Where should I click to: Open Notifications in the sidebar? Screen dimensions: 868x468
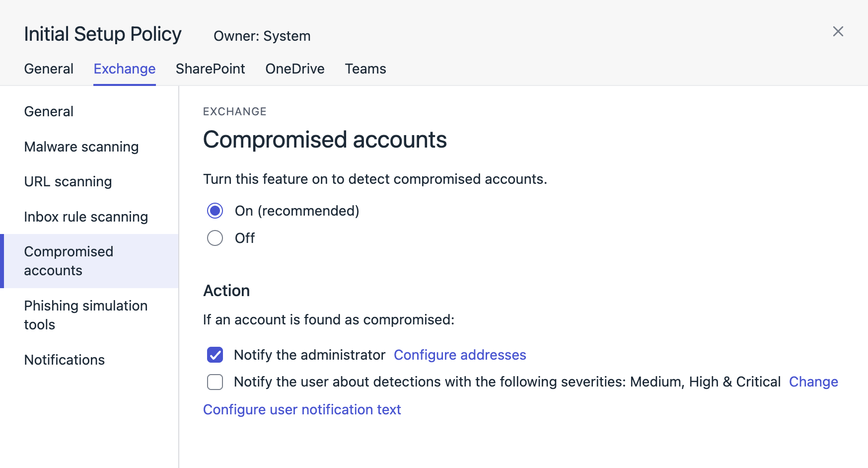tap(65, 360)
